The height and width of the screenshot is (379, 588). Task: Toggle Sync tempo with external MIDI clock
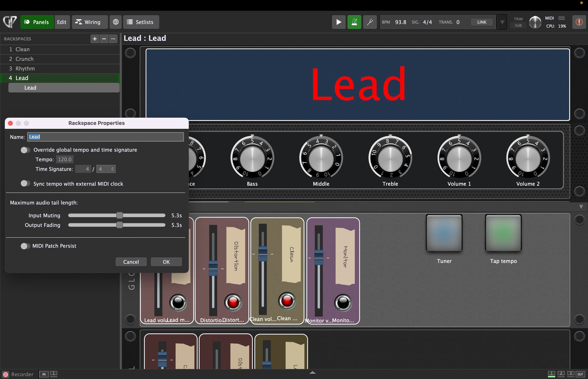[25, 184]
